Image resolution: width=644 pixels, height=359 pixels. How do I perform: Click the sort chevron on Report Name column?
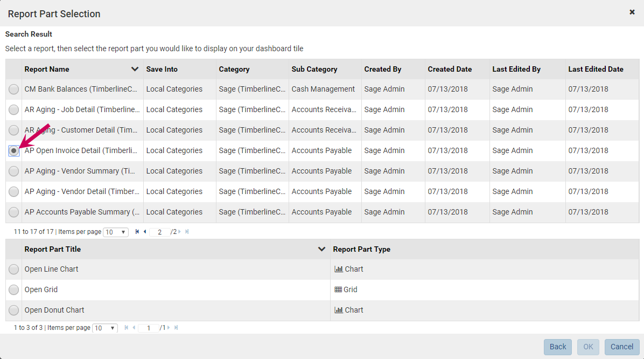pyautogui.click(x=134, y=69)
